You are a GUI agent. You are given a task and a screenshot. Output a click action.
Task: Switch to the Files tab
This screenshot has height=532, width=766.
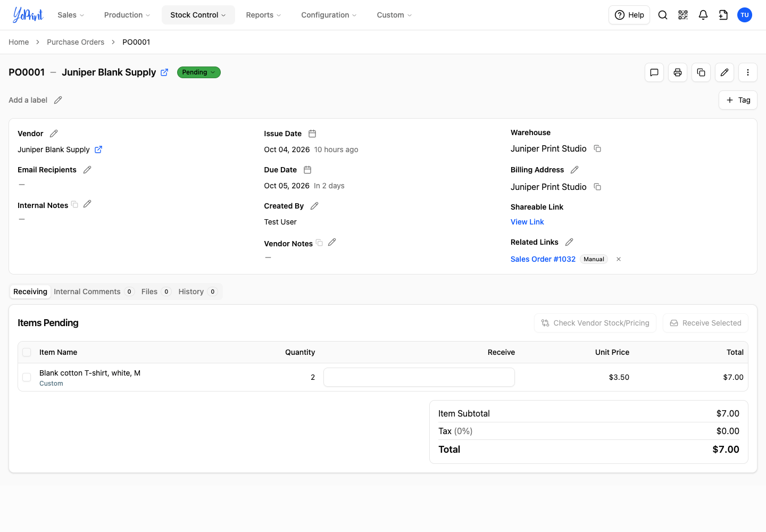(155, 292)
